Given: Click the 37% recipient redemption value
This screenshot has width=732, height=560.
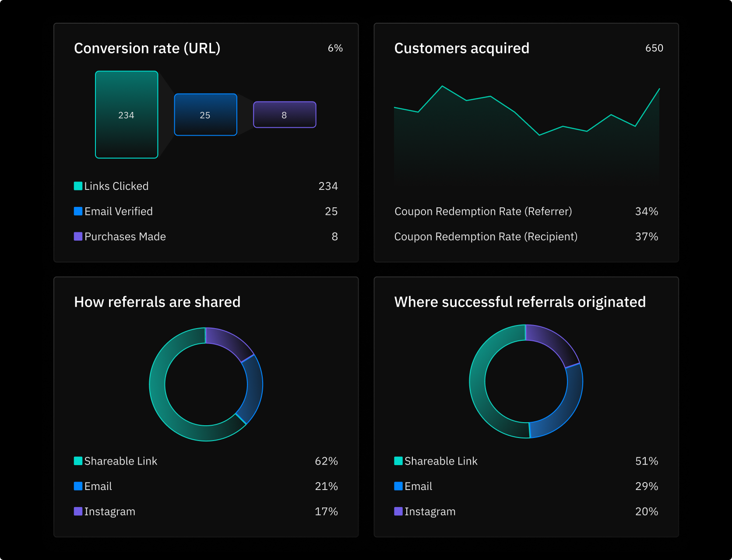Looking at the screenshot, I should pos(647,236).
